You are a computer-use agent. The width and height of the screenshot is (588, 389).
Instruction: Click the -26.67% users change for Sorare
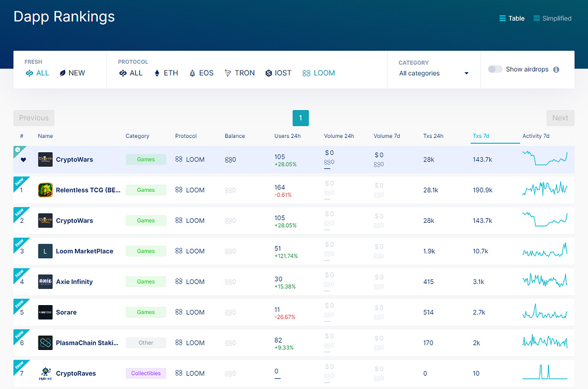(285, 317)
